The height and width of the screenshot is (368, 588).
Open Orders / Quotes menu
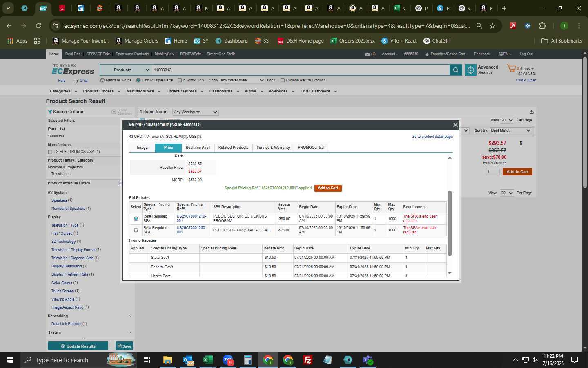(185, 91)
